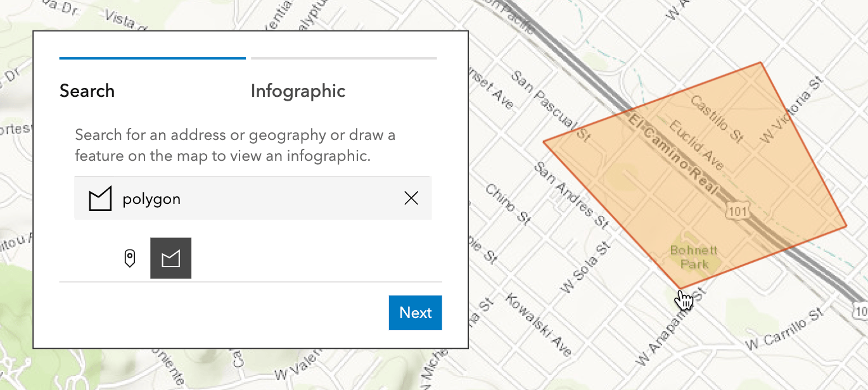Click the dark highlighted polygon mode icon

click(170, 258)
